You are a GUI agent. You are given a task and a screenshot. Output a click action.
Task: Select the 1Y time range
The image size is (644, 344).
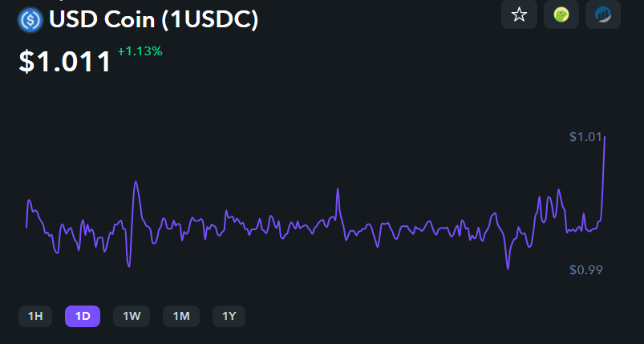click(x=229, y=316)
